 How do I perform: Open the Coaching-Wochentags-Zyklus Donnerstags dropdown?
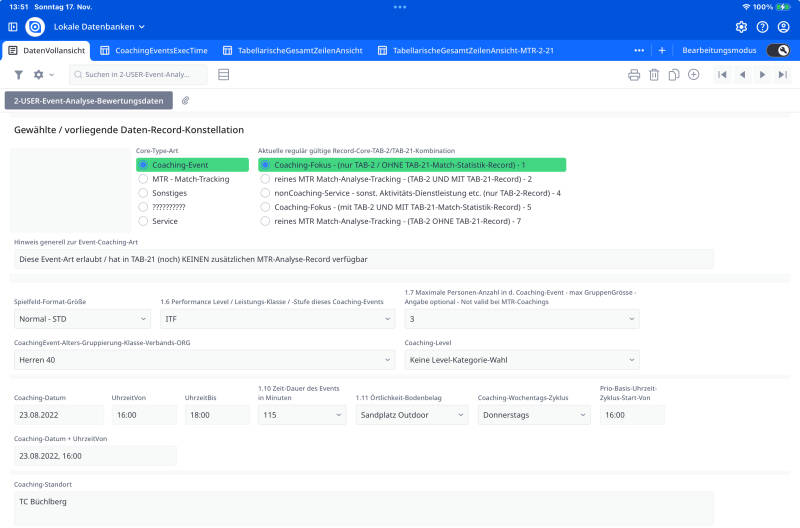533,415
